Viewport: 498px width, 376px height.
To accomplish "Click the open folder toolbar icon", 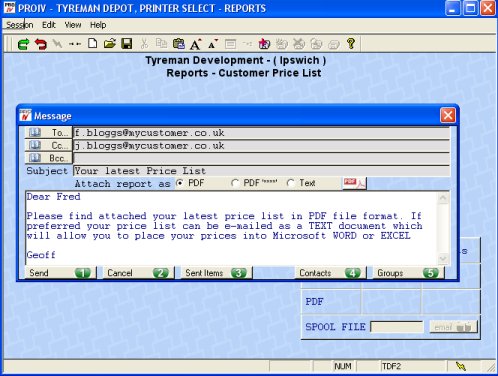I will 110,44.
